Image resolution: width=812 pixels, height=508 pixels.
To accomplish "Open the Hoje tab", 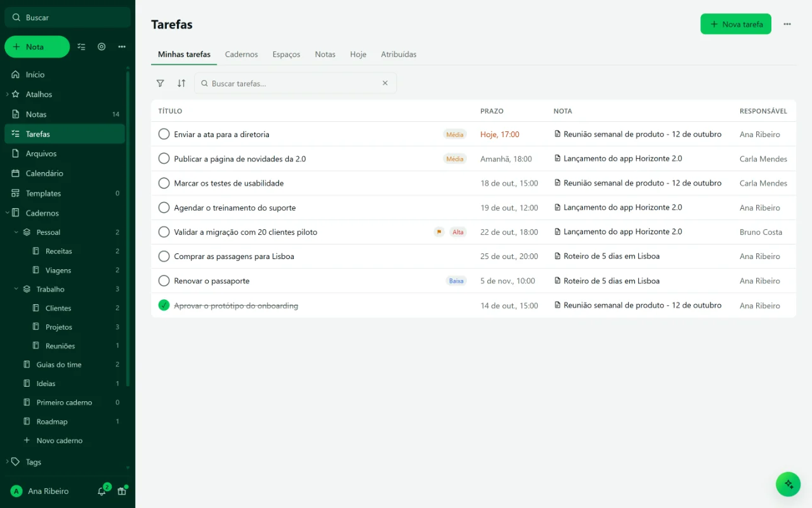I will click(x=358, y=55).
